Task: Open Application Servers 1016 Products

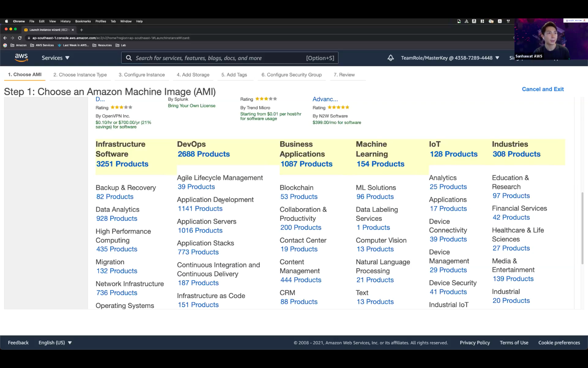Action: click(x=200, y=230)
